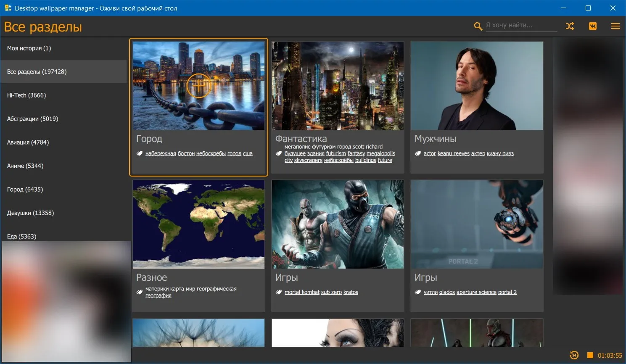This screenshot has width=626, height=364.
Task: Open the world map wallpaper thumbnail
Action: (x=198, y=224)
